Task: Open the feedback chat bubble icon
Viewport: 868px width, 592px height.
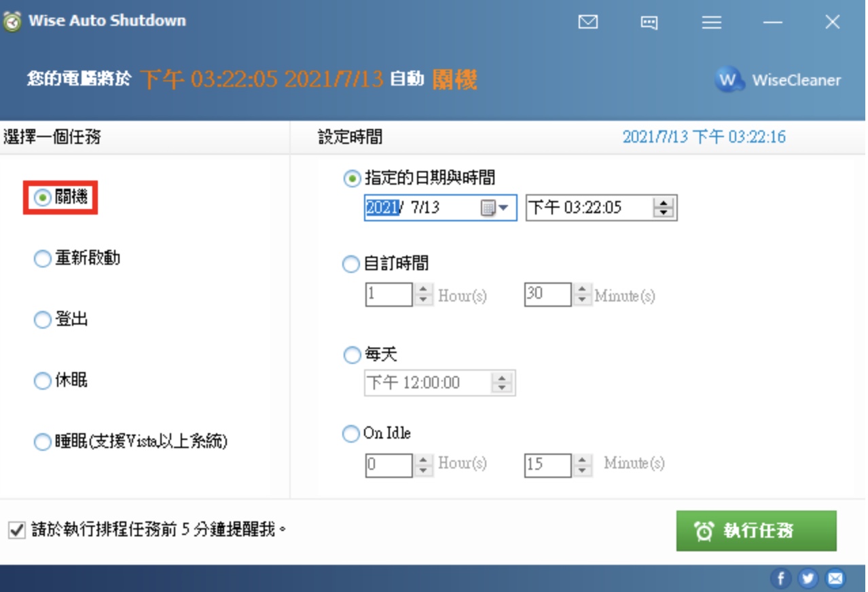Action: pos(649,22)
